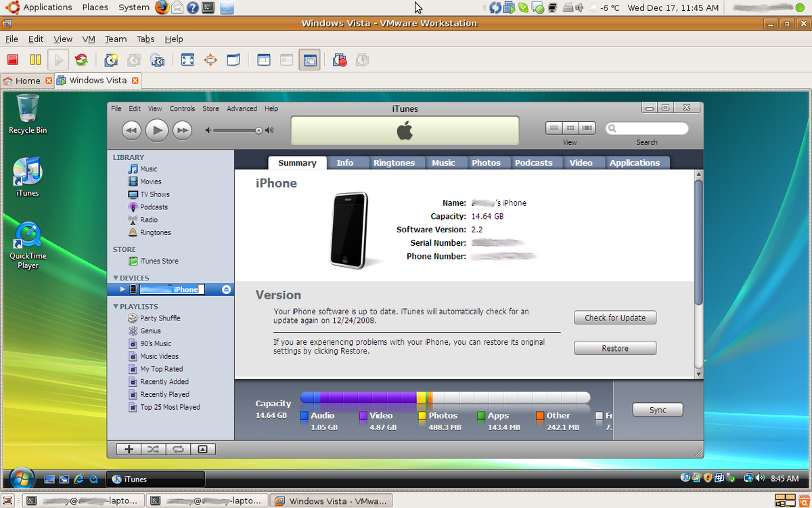Select iTunes Store in the sidebar

159,261
